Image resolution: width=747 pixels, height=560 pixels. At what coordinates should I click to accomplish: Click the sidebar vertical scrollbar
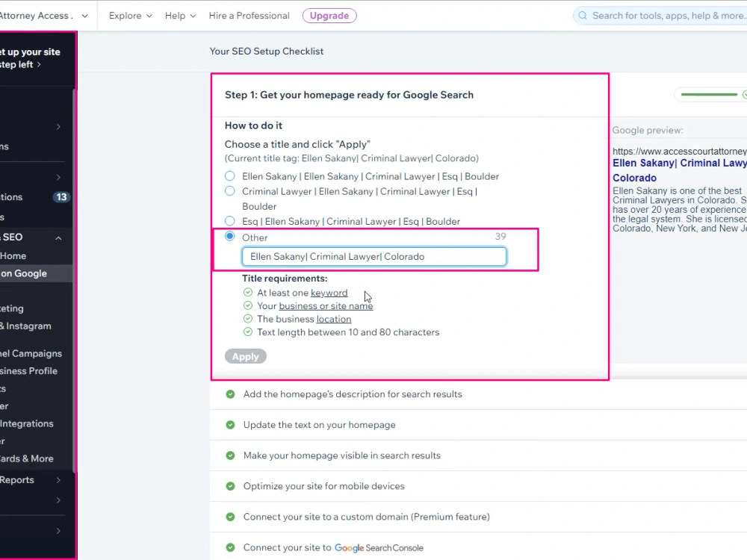point(74,281)
